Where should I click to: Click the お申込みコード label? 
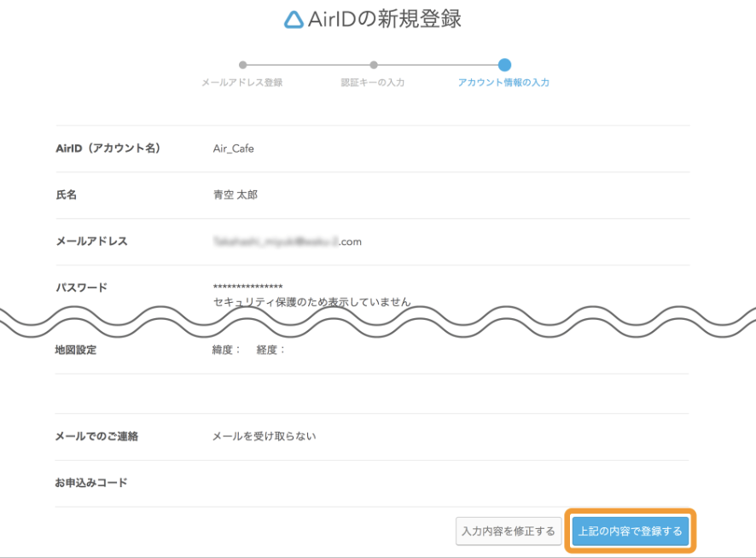click(x=91, y=482)
